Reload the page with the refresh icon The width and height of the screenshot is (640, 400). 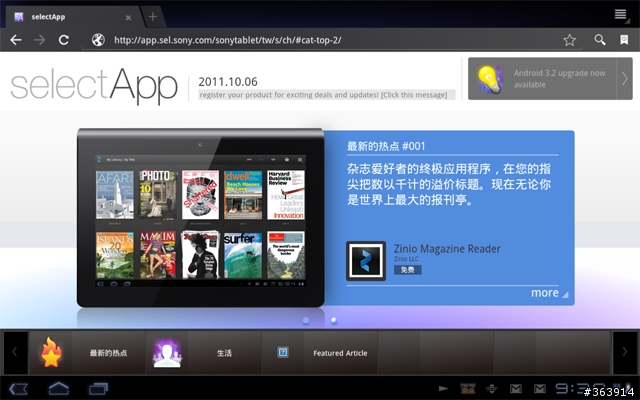(63, 40)
